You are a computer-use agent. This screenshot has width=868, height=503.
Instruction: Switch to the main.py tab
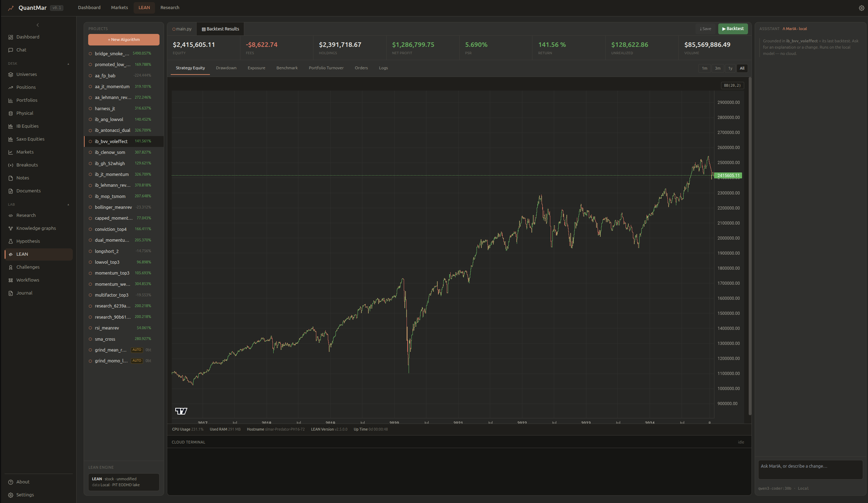tap(182, 29)
